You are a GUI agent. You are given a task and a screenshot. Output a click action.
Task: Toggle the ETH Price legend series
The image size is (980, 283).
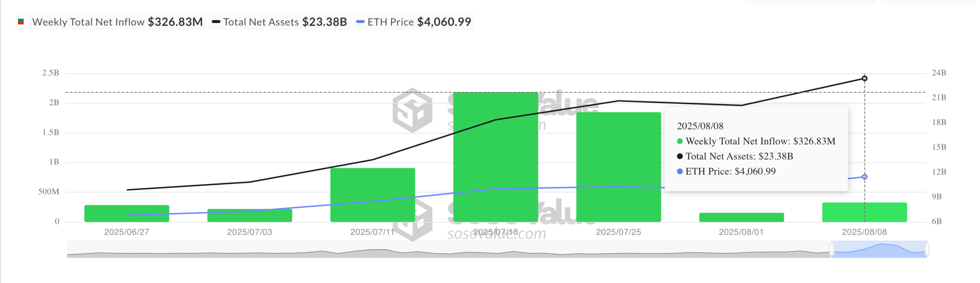tap(414, 22)
